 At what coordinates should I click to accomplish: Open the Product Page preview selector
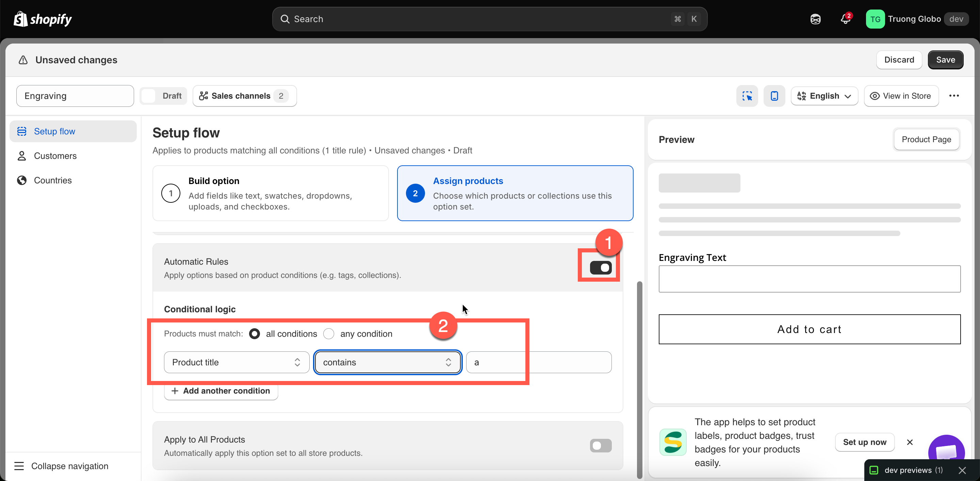point(926,139)
